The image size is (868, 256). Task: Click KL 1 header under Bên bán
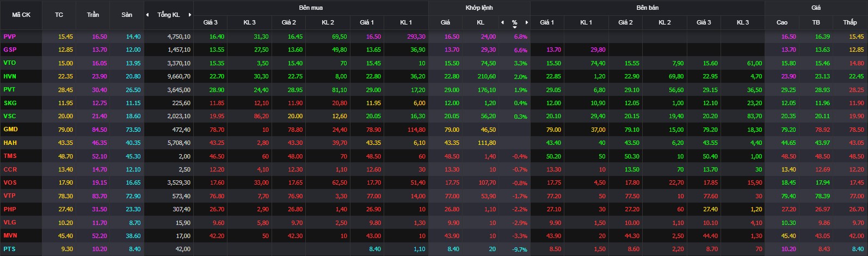(x=586, y=22)
